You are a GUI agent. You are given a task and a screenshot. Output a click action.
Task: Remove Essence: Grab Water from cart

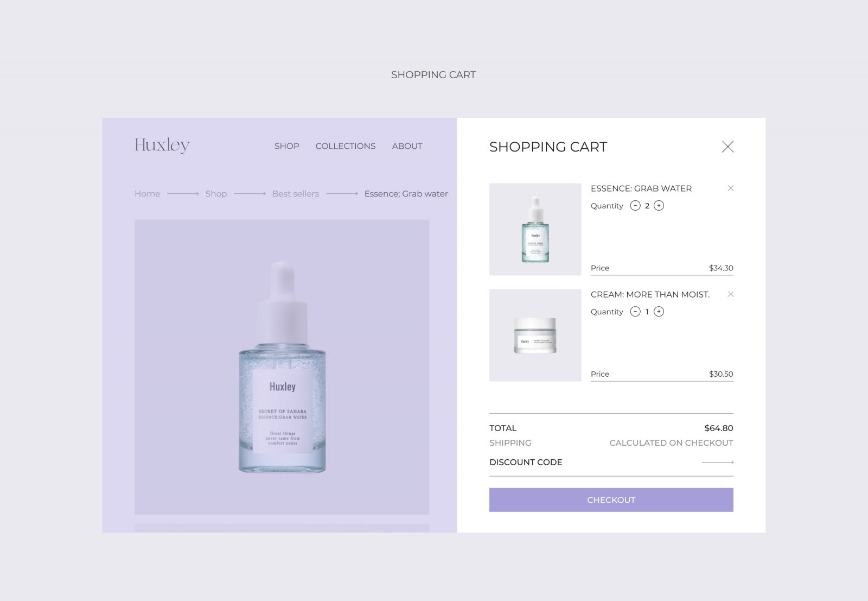point(730,188)
